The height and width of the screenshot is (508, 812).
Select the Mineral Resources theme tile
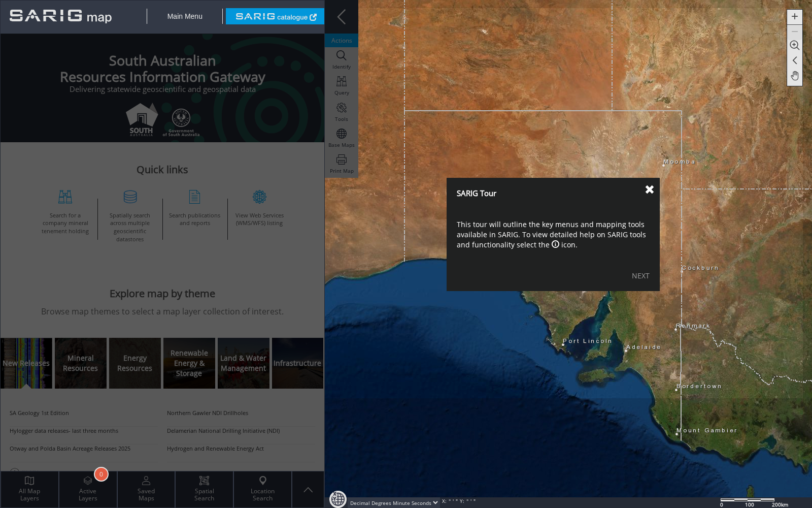(x=81, y=363)
